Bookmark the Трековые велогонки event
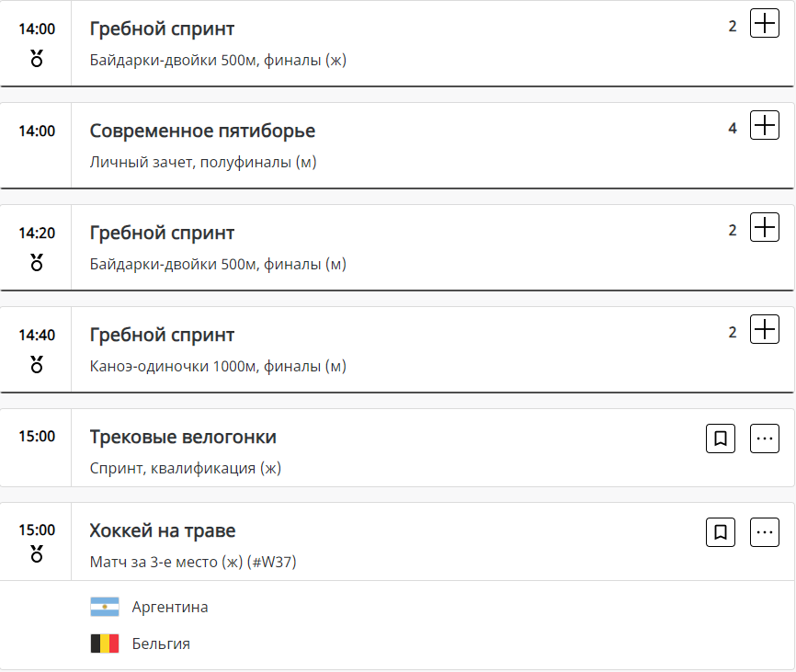This screenshot has height=672, width=796. (721, 439)
